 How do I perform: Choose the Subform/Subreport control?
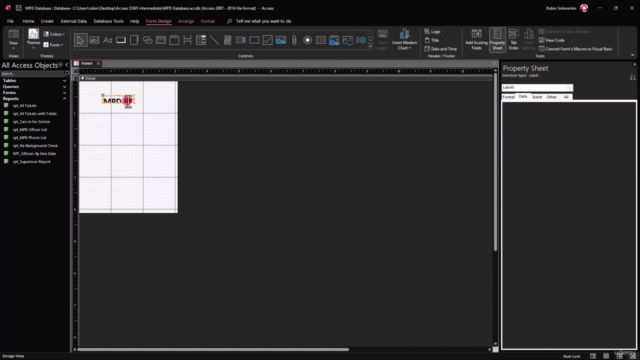321,40
